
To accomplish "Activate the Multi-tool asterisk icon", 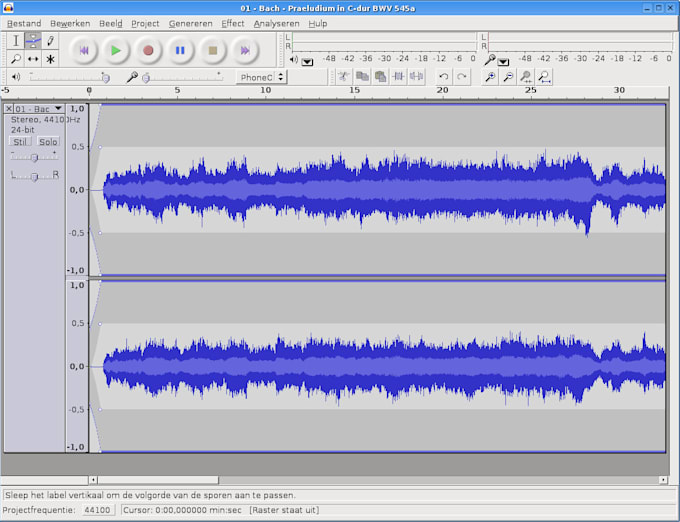I will [50, 59].
